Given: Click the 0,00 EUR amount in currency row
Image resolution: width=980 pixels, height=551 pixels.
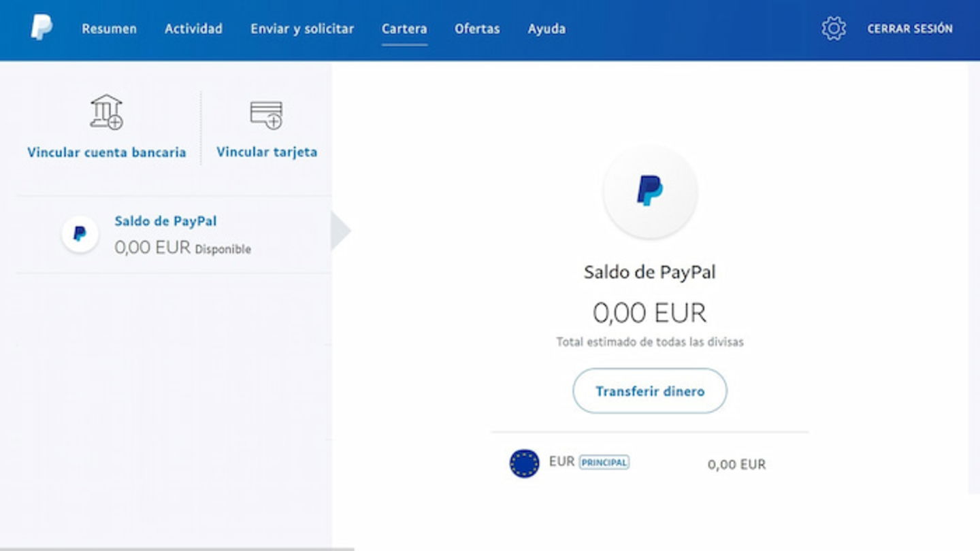Looking at the screenshot, I should point(736,465).
